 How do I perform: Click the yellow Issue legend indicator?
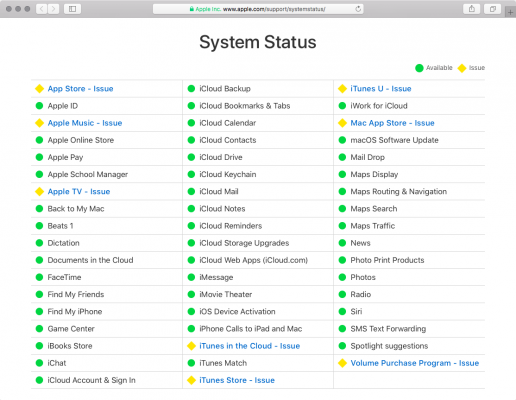462,68
